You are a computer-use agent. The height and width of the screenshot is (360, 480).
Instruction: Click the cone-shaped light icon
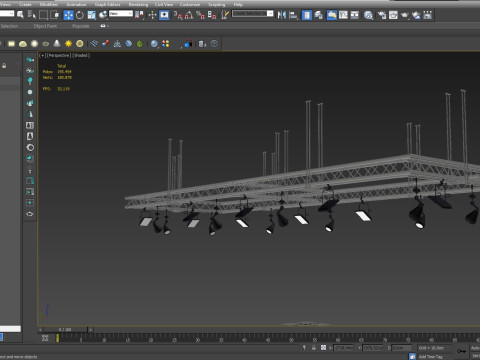click(x=57, y=44)
